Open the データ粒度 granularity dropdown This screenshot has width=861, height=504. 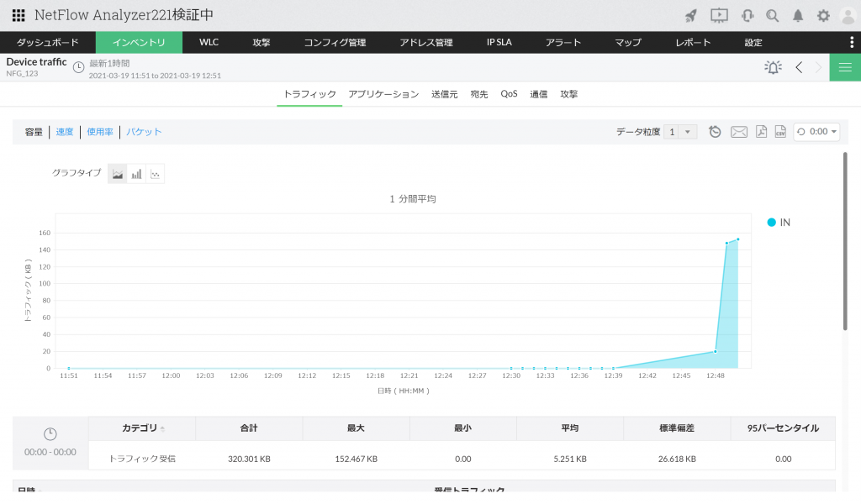[679, 131]
